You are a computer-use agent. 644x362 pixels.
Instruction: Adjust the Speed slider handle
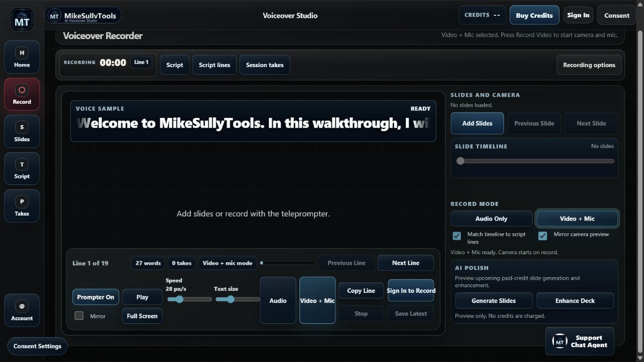click(x=179, y=299)
